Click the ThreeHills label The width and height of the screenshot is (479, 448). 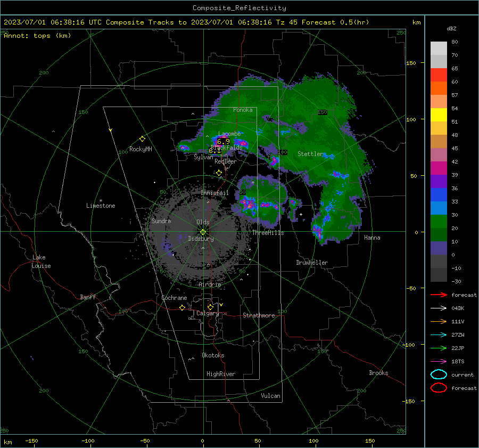coord(268,233)
